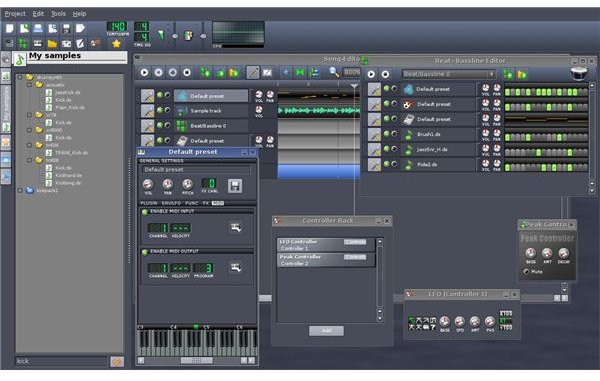Click the stop button in Song Editor
The image size is (600, 381).
pos(187,72)
